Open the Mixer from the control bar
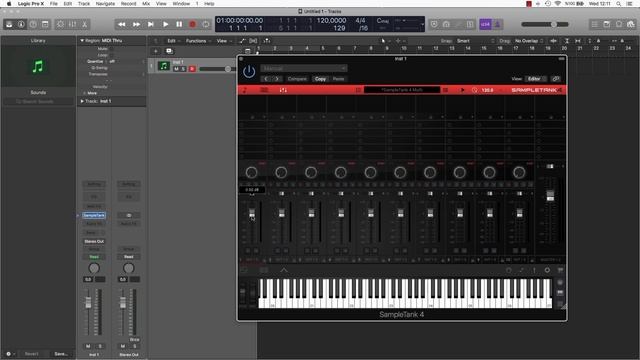Viewport: 640px width, 360px height. (x=73, y=24)
